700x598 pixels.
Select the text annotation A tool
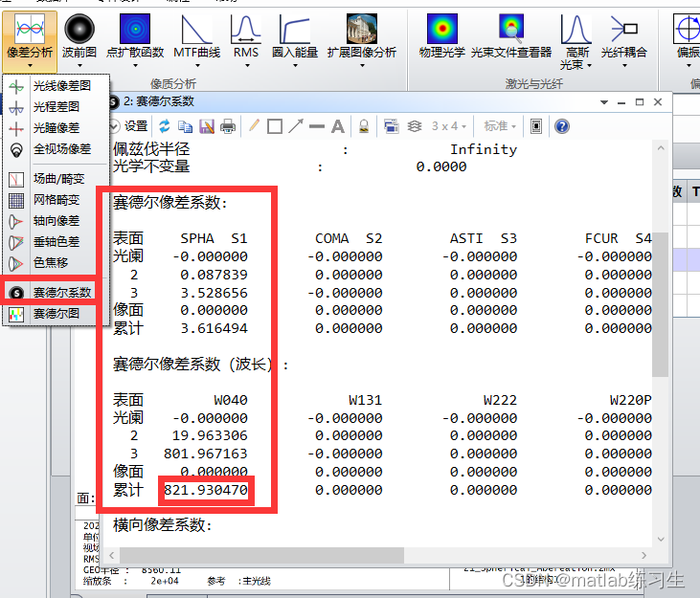coord(338,126)
